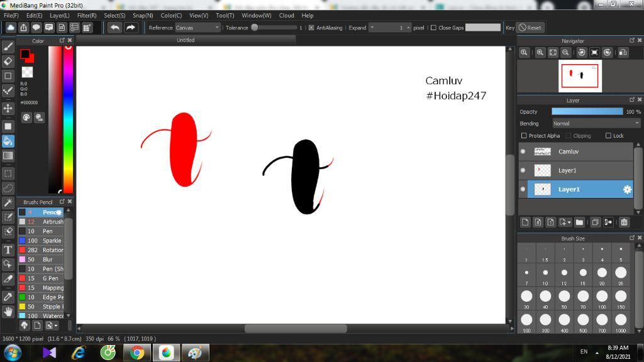Switch to the Untitled canvas tab

[x=186, y=40]
